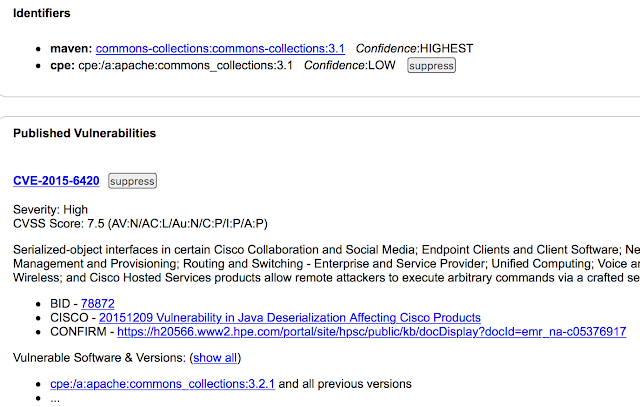640x407 pixels.
Task: Click the Confidence:HIGHEST label
Action: tap(414, 49)
